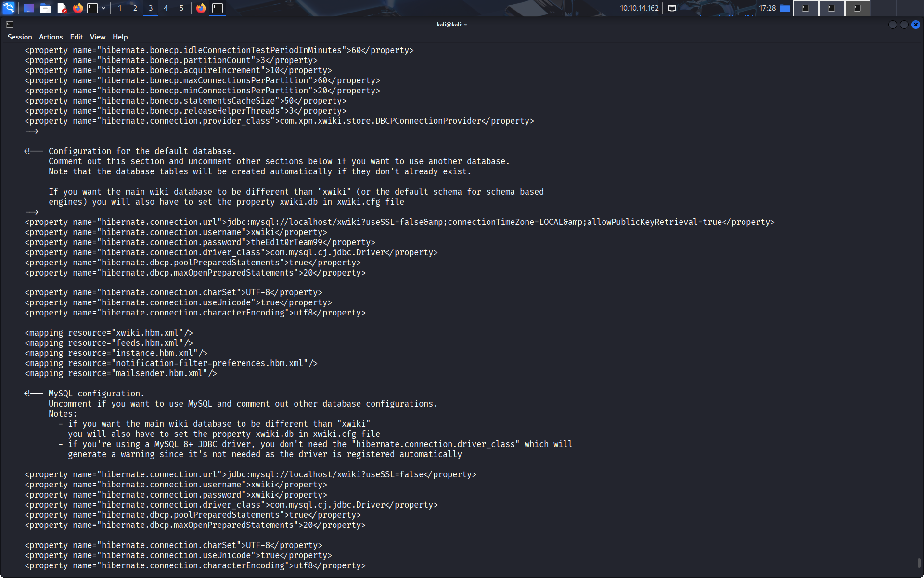Open the blue folder icon near clock
924x578 pixels.
[785, 8]
